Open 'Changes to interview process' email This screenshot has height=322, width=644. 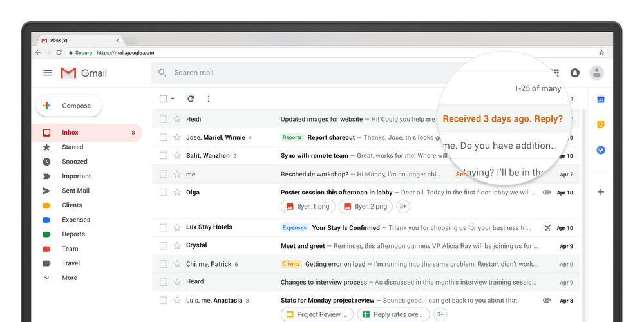324,282
